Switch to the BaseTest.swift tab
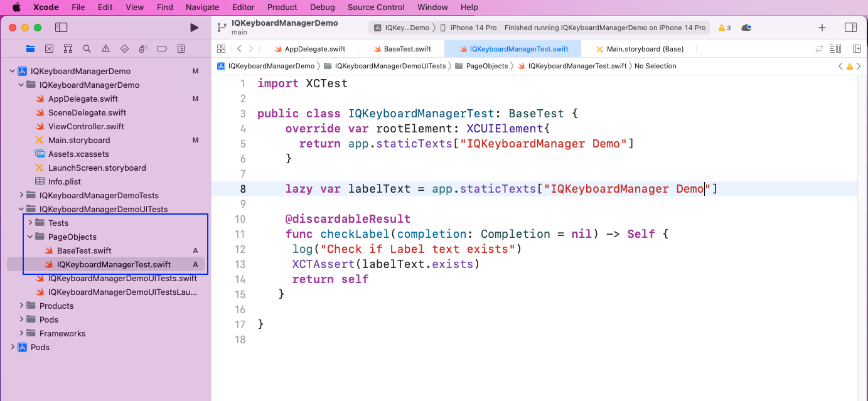This screenshot has height=401, width=868. point(403,48)
